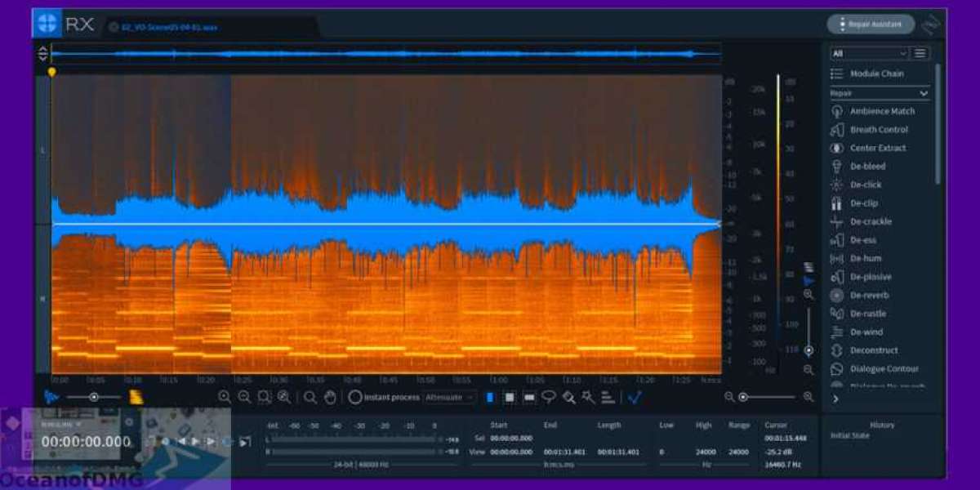Select the magic wand selection tool
980x490 pixels.
pos(588,398)
